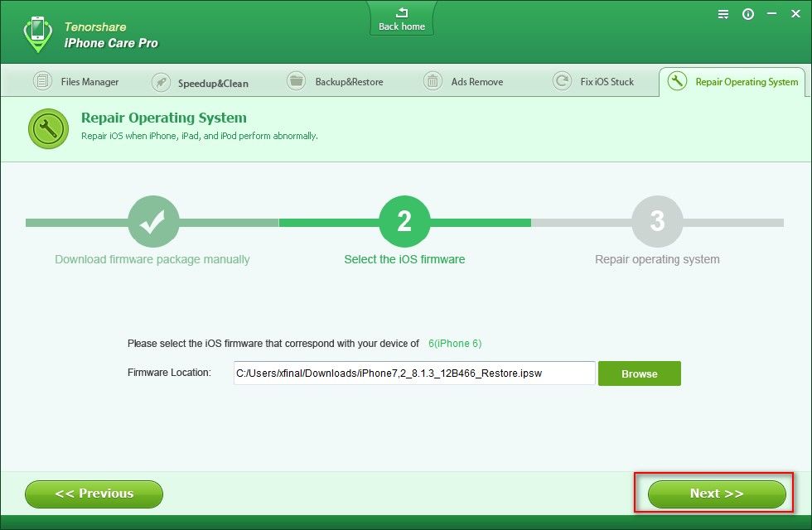Click the Ads Remove trash icon
This screenshot has width=812, height=530.
click(x=433, y=81)
